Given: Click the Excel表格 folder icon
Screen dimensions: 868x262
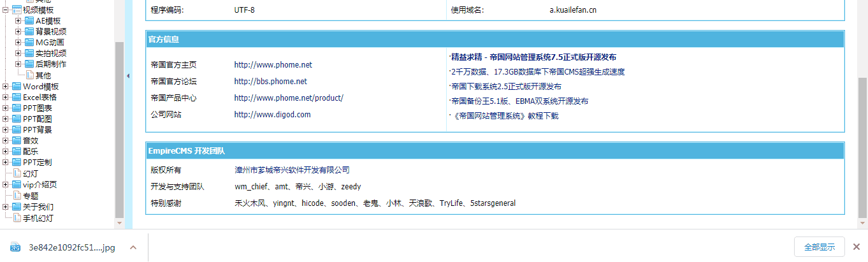Looking at the screenshot, I should click(x=17, y=97).
